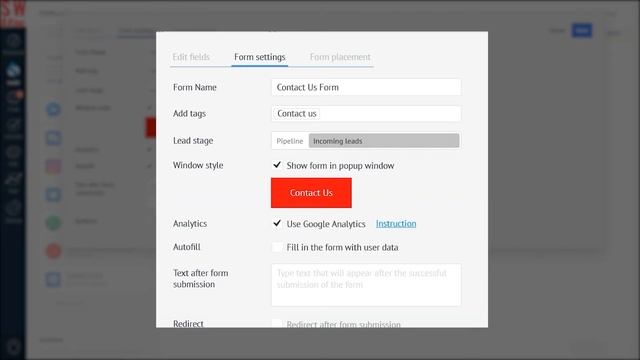Click the 'Lead stage' label
The height and width of the screenshot is (360, 640).
[193, 141]
